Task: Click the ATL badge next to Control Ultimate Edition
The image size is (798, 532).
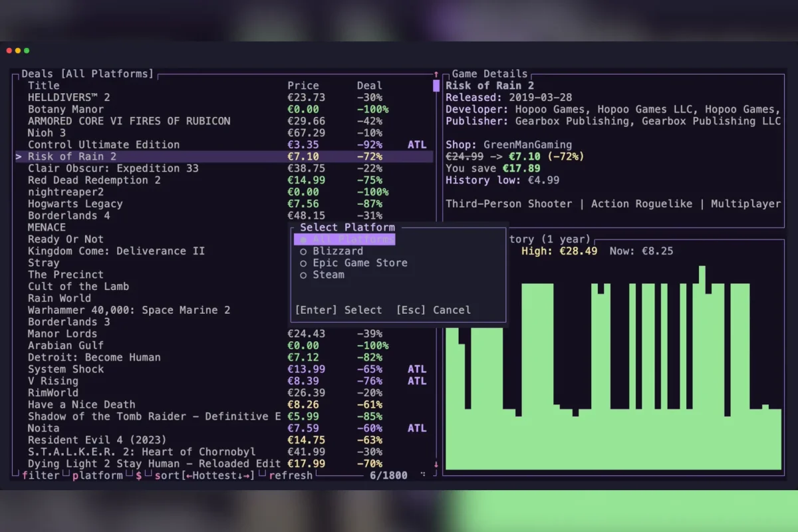Action: coord(417,144)
